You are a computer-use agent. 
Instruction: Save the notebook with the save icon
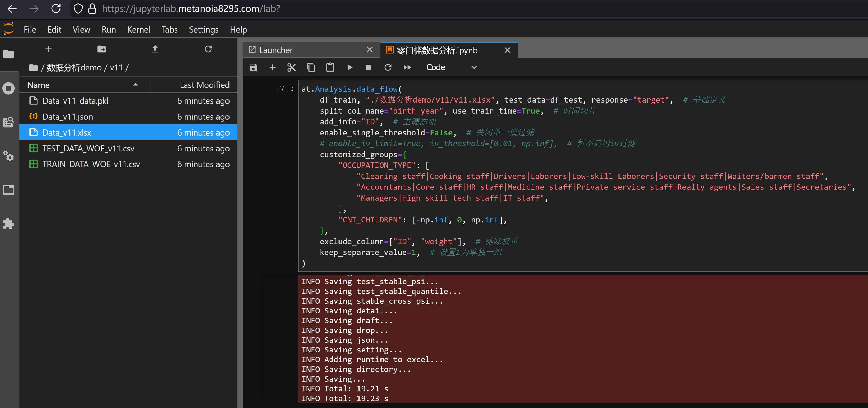pyautogui.click(x=253, y=67)
